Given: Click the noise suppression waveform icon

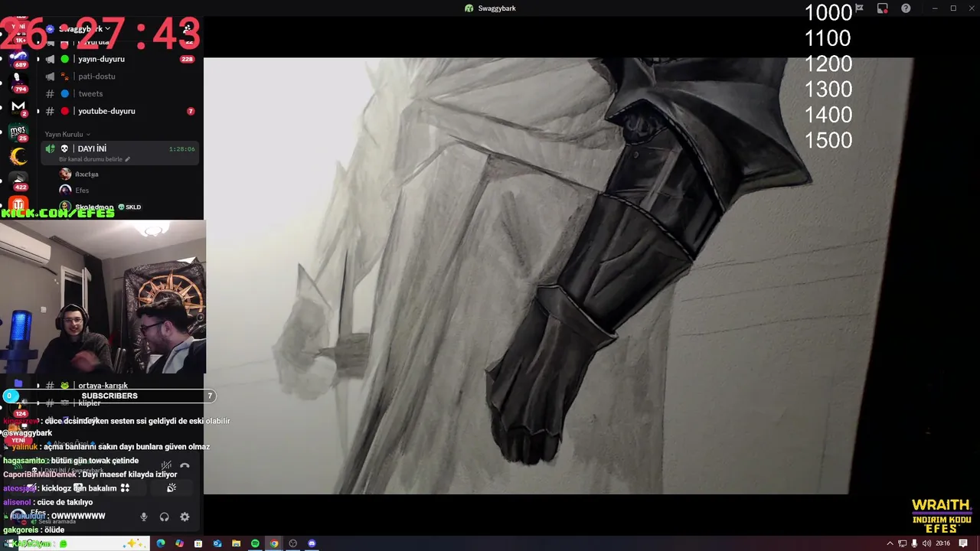Looking at the screenshot, I should (166, 465).
